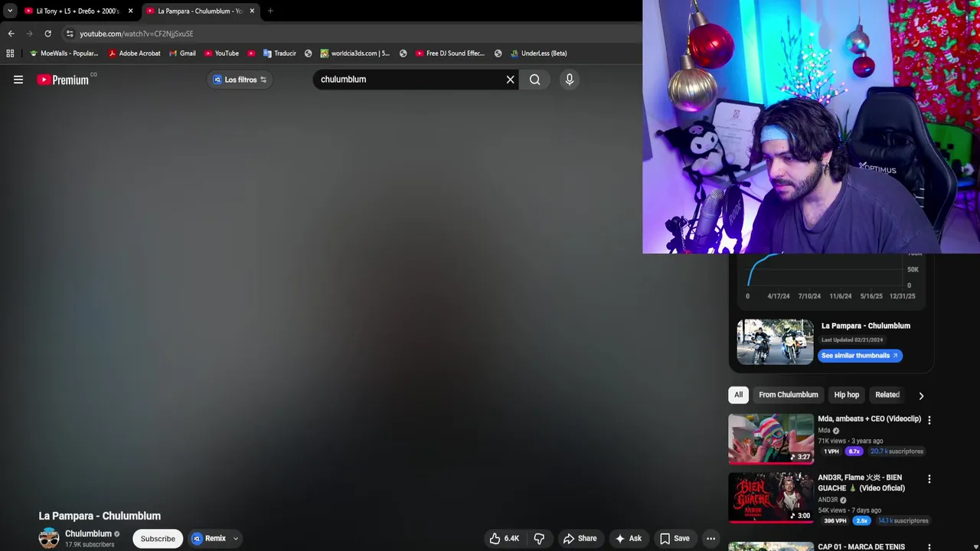
Task: Expand the Remix dropdown arrow
Action: tap(236, 539)
